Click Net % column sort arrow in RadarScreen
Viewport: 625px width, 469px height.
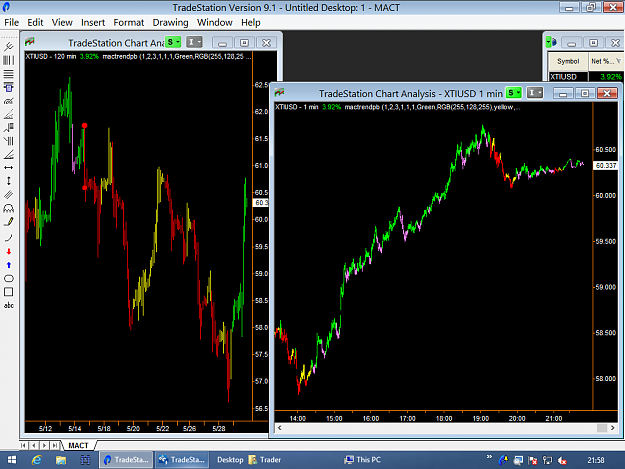pos(618,61)
